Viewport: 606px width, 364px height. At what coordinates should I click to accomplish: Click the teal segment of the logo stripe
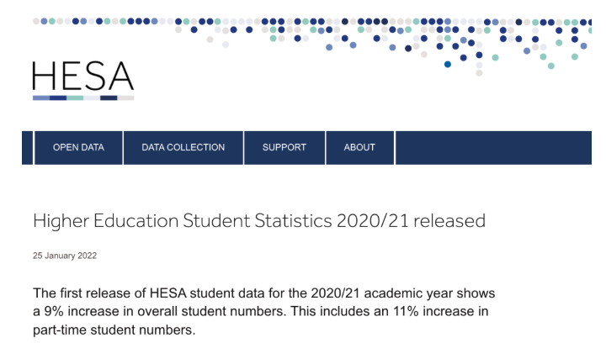75,98
